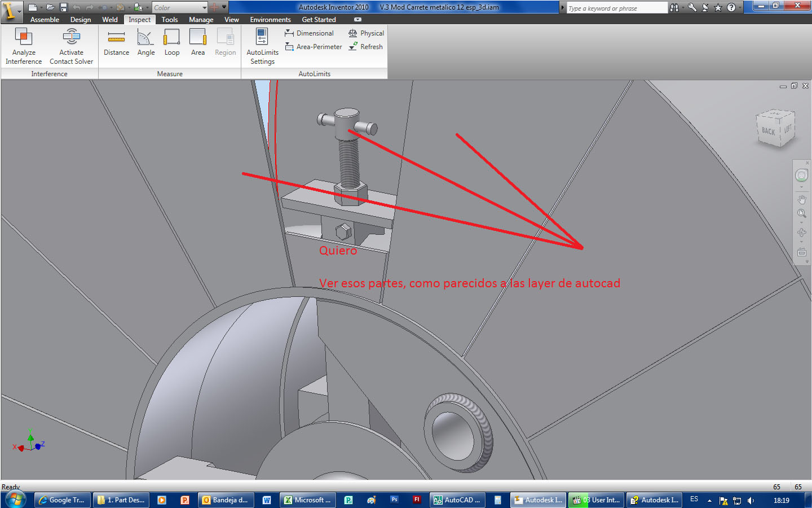The width and height of the screenshot is (812, 508).
Task: Expand navigation bar options arrow at bottom
Action: click(806, 262)
